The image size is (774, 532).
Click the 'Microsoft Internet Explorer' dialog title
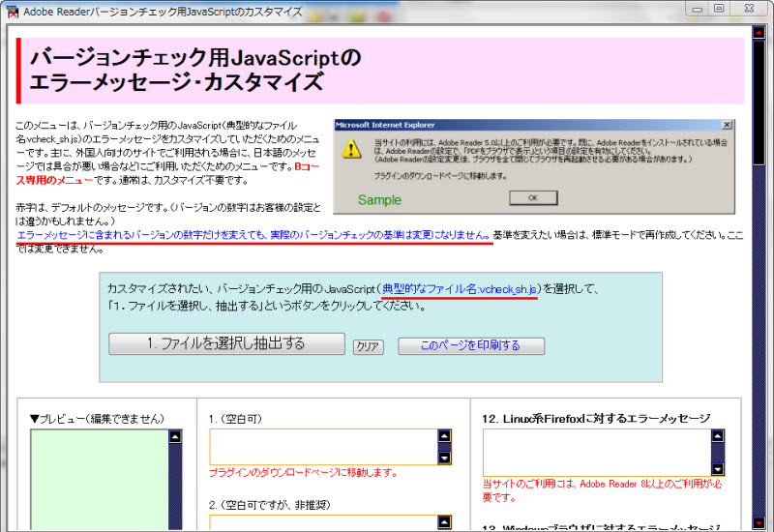[x=385, y=125]
